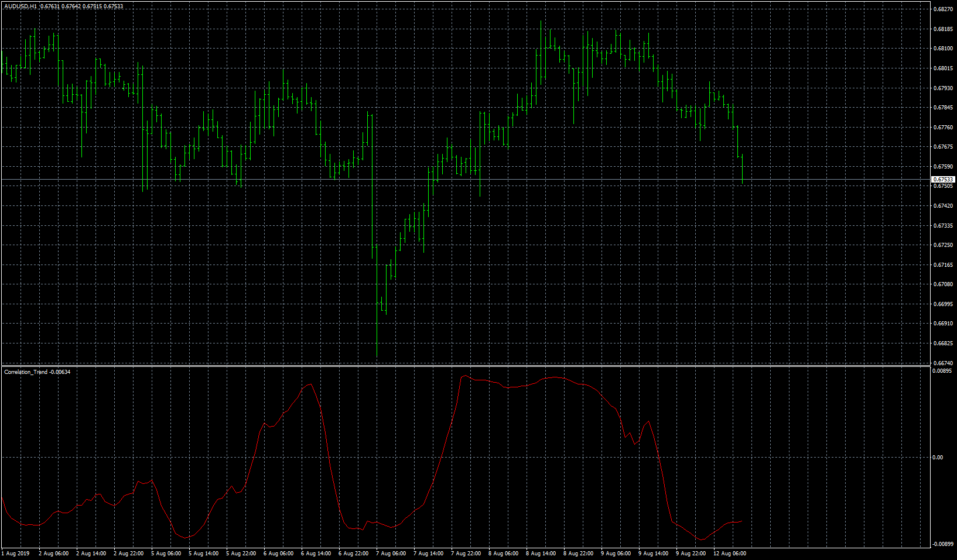This screenshot has height=560, width=957.
Task: Click the 7 Aug 22:00 time label
Action: click(x=466, y=554)
